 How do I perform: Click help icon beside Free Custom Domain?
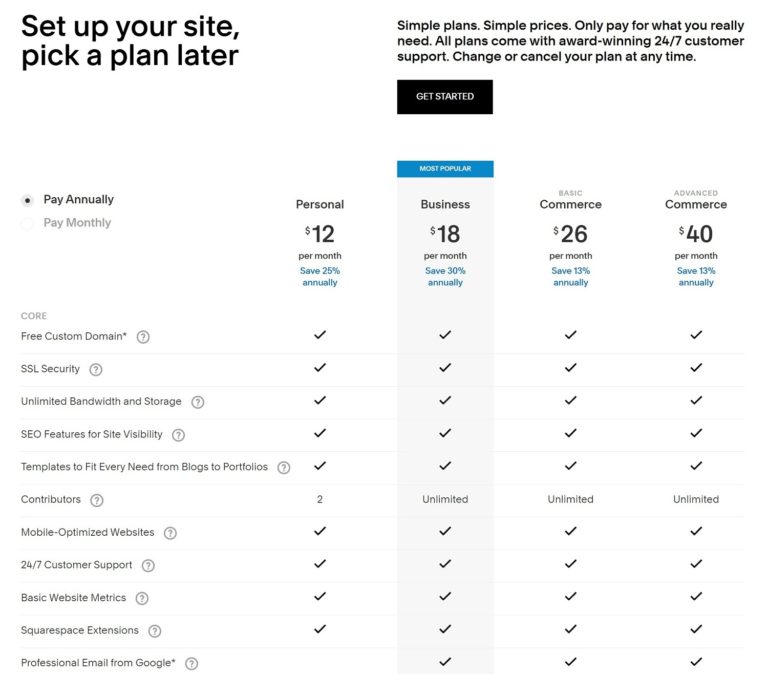143,337
